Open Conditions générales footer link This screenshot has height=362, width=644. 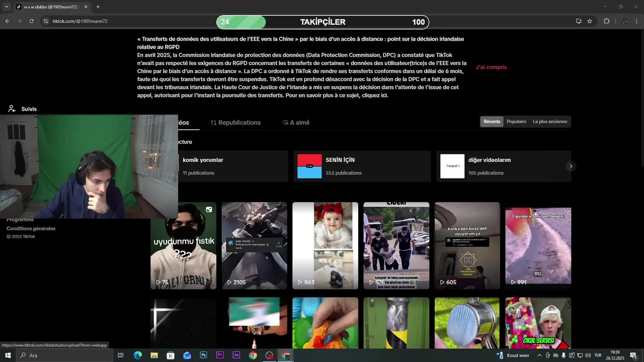(x=31, y=228)
